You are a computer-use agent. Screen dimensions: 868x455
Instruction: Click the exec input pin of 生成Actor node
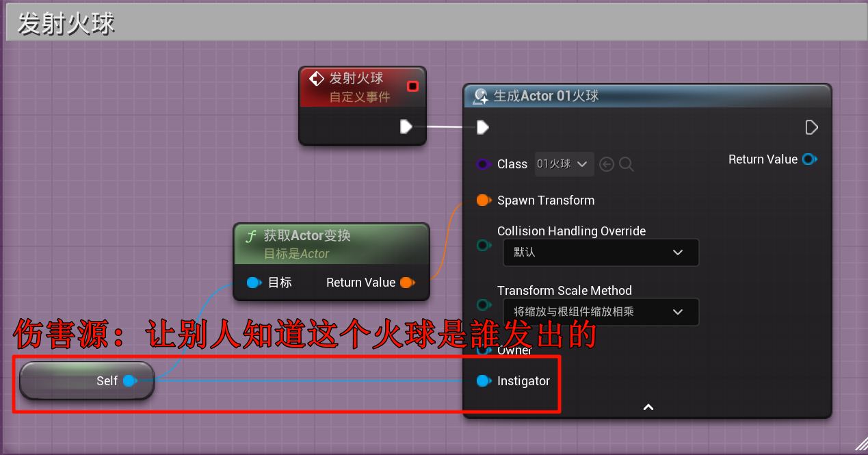[x=483, y=127]
